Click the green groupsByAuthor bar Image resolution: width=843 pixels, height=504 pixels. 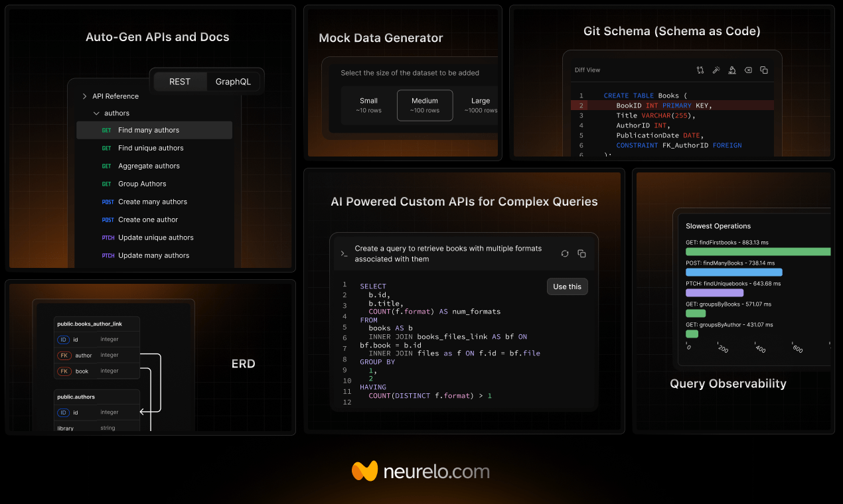point(692,334)
